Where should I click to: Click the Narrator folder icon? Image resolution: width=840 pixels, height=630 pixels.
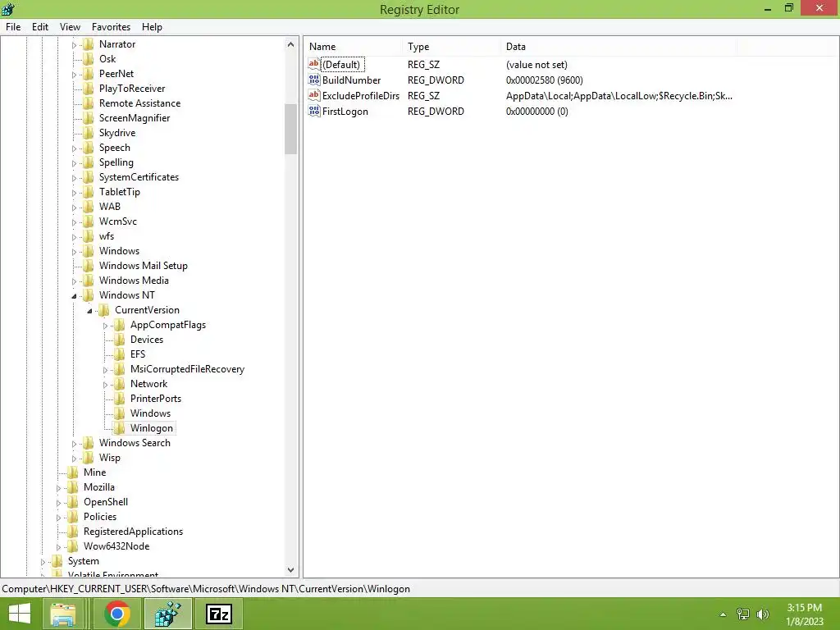pyautogui.click(x=89, y=44)
